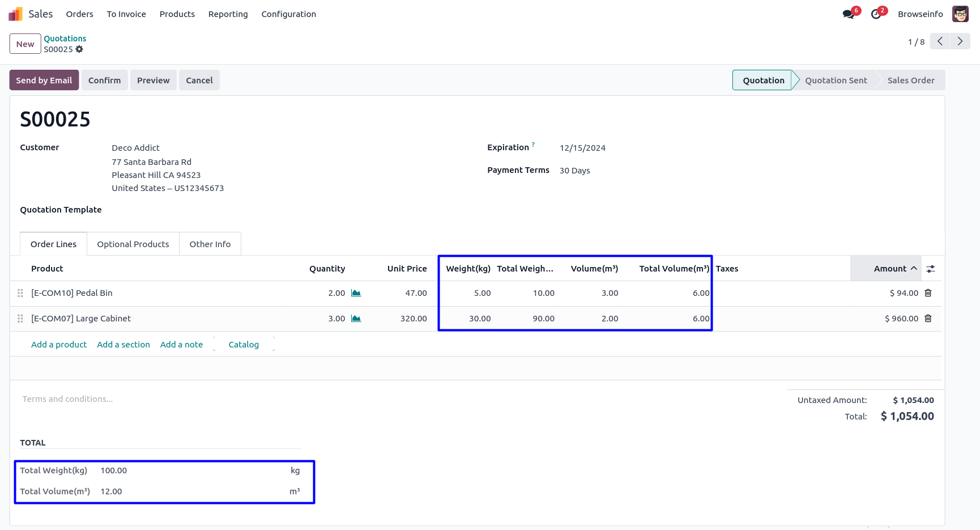
Task: Sort by the Amount column header
Action: point(890,269)
